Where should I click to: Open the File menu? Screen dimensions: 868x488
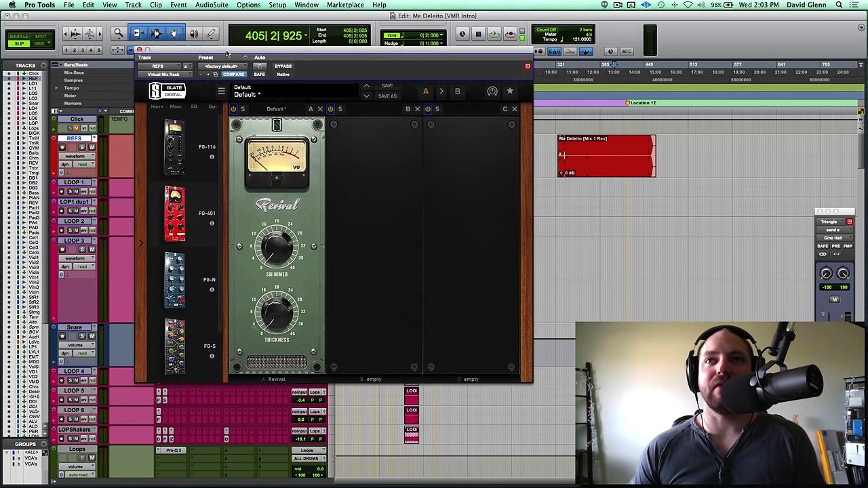pos(68,5)
